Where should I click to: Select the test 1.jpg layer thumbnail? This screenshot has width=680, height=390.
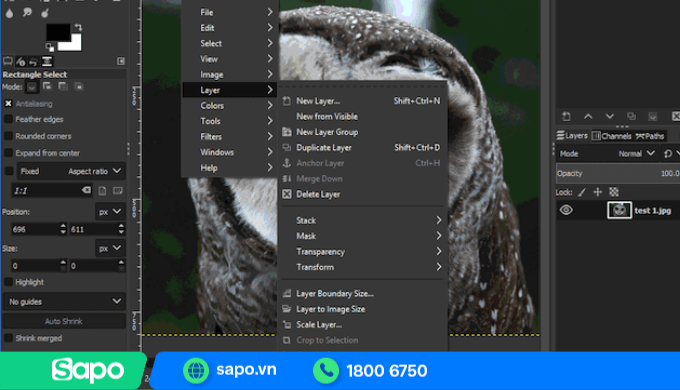click(619, 210)
